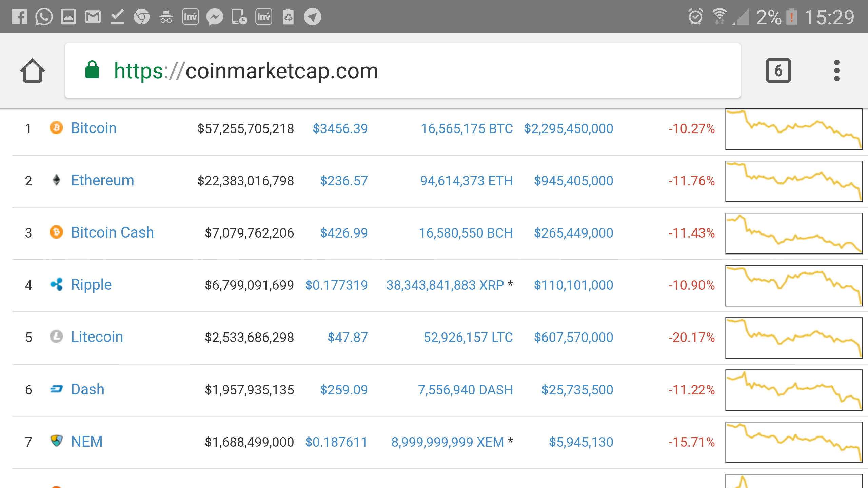Tap supply 7,556,940 DASH
The image size is (868, 488).
[465, 390]
